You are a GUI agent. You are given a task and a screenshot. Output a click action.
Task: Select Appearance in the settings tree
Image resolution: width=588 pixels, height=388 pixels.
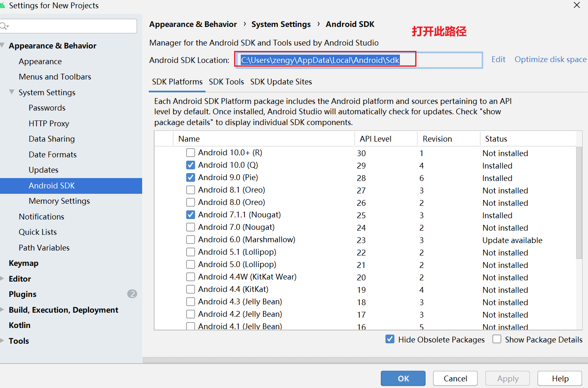pos(40,61)
